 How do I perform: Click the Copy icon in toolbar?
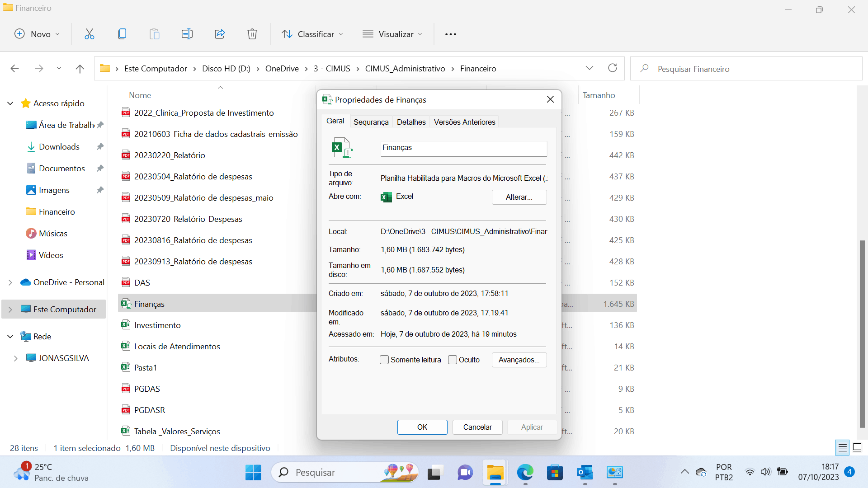(x=122, y=34)
